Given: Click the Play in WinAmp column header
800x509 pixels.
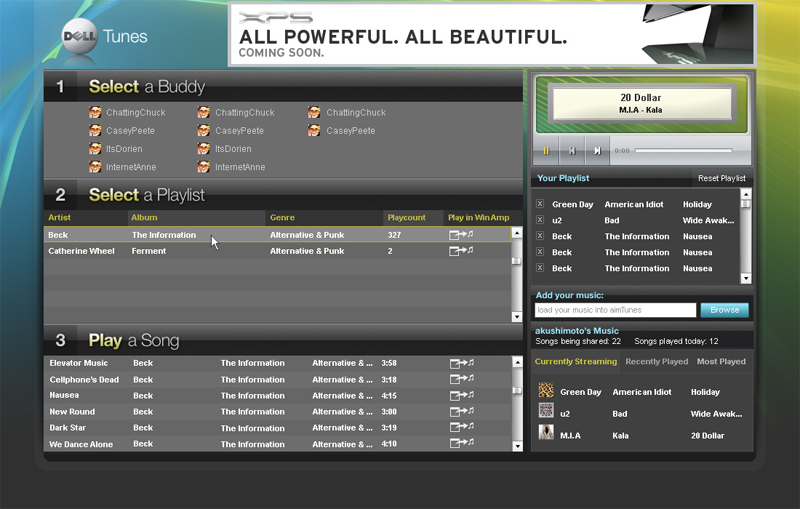Looking at the screenshot, I should pos(479,217).
